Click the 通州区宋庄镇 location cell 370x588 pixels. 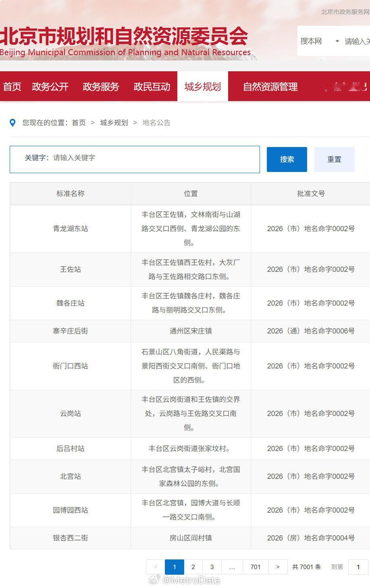tap(191, 331)
